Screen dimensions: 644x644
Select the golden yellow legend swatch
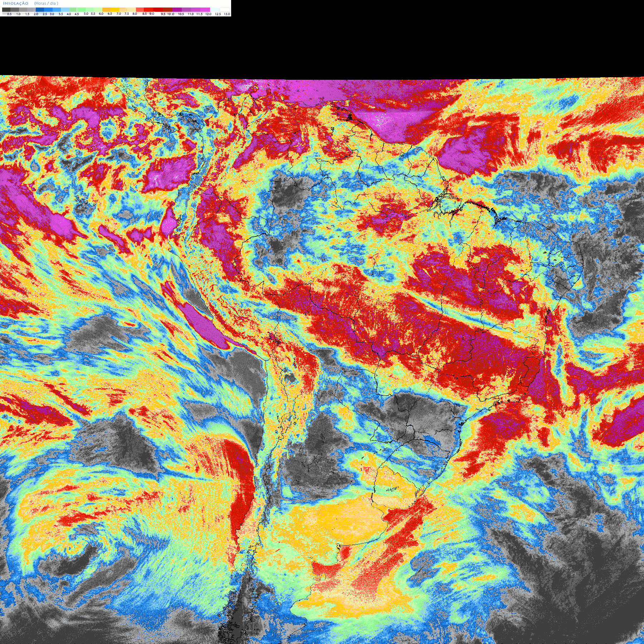(115, 10)
